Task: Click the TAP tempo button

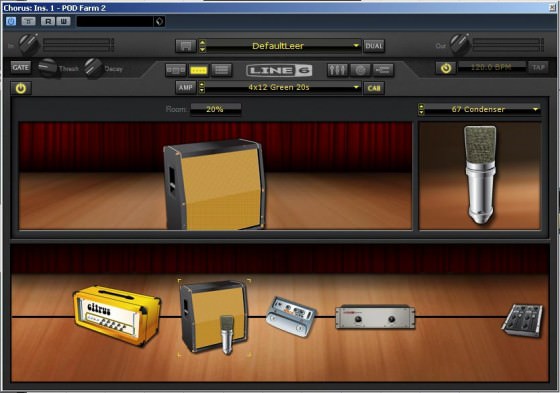Action: click(538, 67)
